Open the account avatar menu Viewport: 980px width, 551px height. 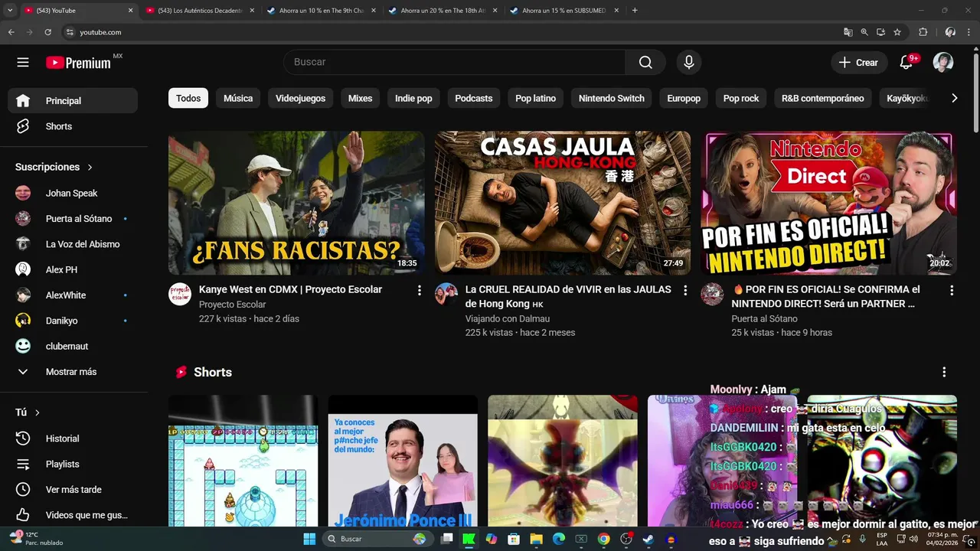coord(943,62)
